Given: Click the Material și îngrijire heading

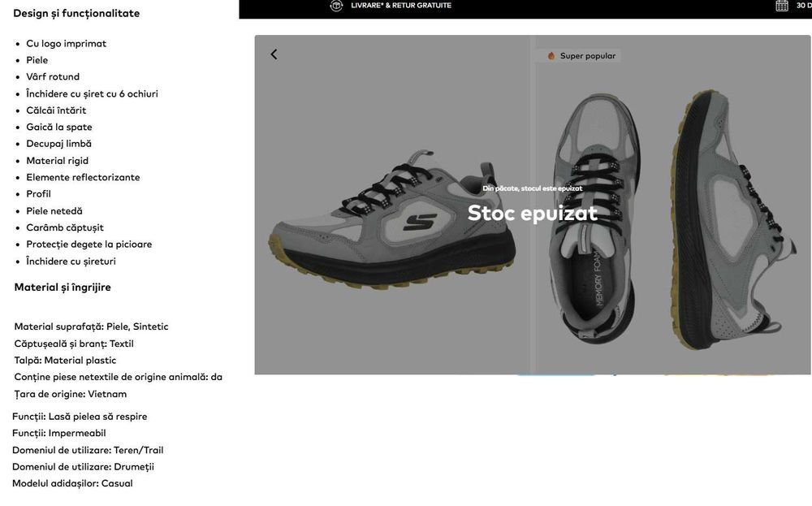Looking at the screenshot, I should (63, 288).
